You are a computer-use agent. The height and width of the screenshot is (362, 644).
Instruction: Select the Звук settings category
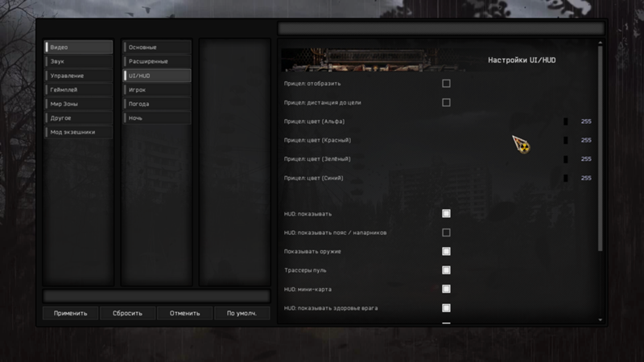pyautogui.click(x=78, y=61)
